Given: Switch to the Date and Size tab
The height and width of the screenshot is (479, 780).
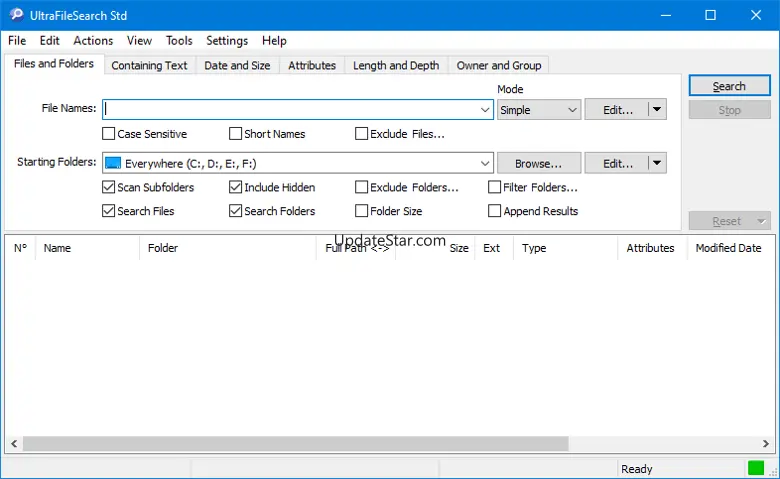Looking at the screenshot, I should click(x=237, y=66).
